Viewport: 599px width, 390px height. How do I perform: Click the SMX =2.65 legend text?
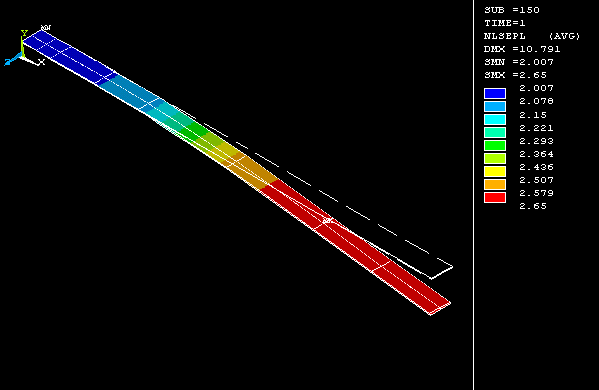pyautogui.click(x=515, y=75)
